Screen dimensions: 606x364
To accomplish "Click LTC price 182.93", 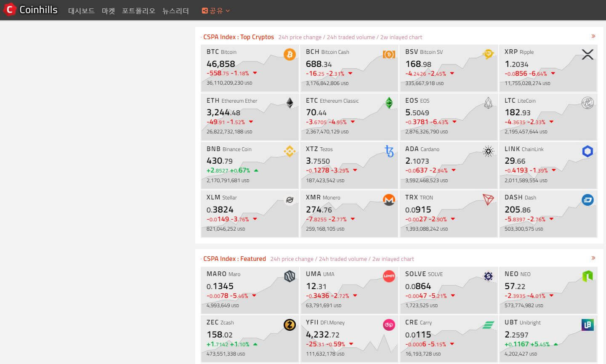I will tap(517, 112).
